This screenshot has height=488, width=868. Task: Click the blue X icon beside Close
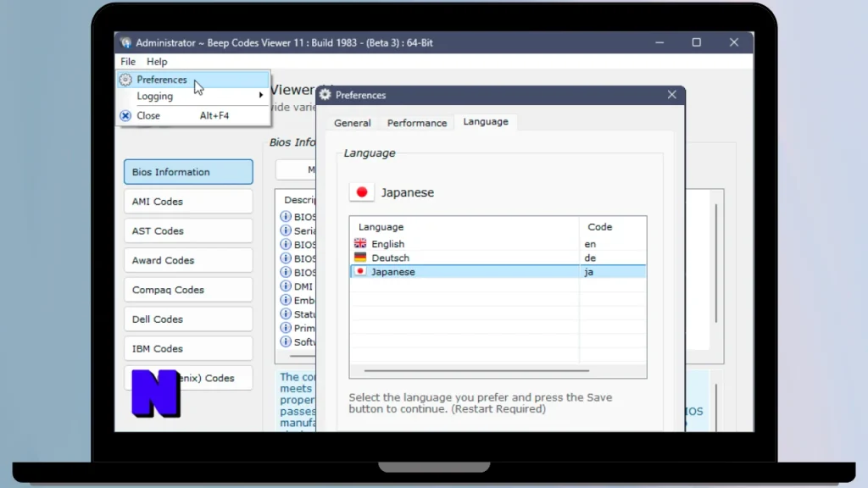125,115
